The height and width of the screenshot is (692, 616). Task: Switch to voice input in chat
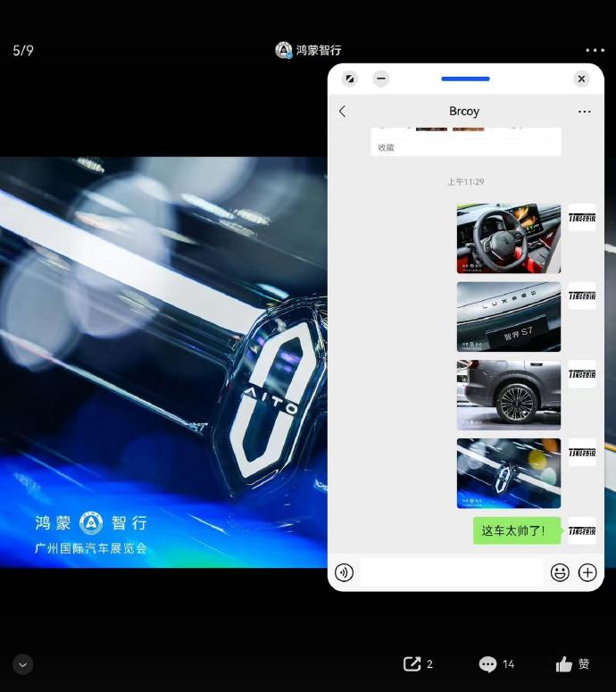tap(345, 572)
